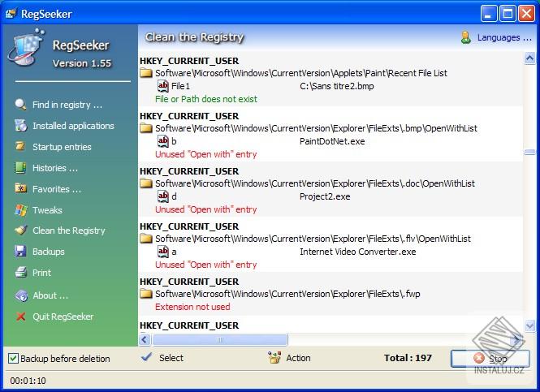Click the Startup entries icon
The width and height of the screenshot is (540, 392).
pyautogui.click(x=20, y=147)
